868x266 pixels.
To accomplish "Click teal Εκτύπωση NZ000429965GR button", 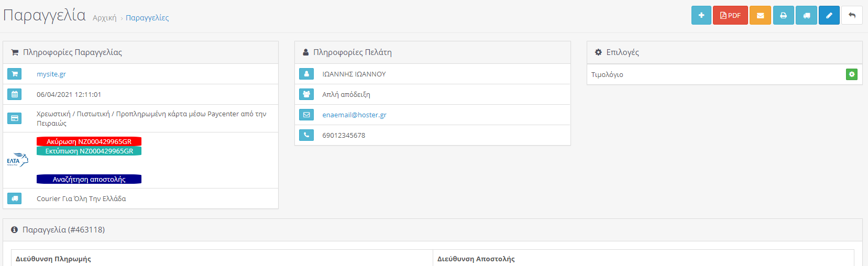I will point(89,151).
